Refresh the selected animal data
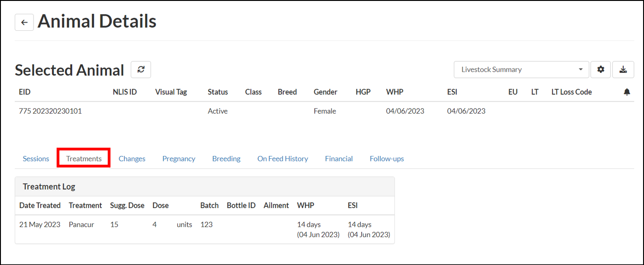 141,69
